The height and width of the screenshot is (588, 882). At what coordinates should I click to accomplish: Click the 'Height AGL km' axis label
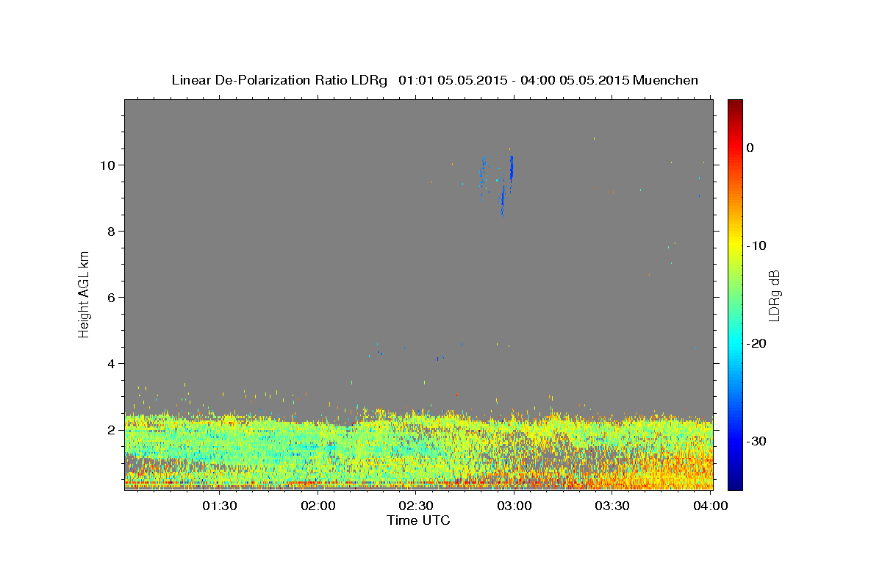84,295
